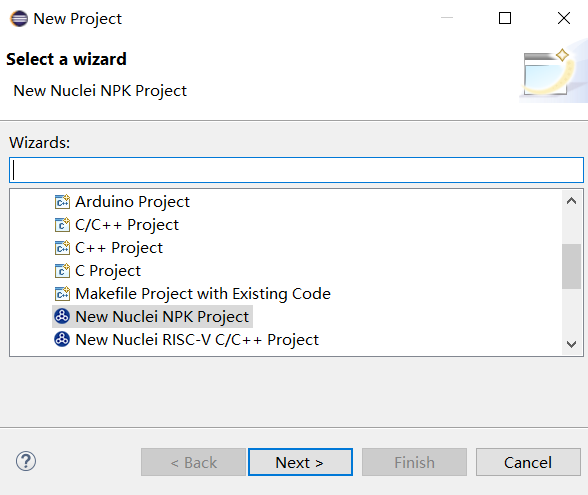
Task: Maximize the New Project dialog
Action: point(505,18)
